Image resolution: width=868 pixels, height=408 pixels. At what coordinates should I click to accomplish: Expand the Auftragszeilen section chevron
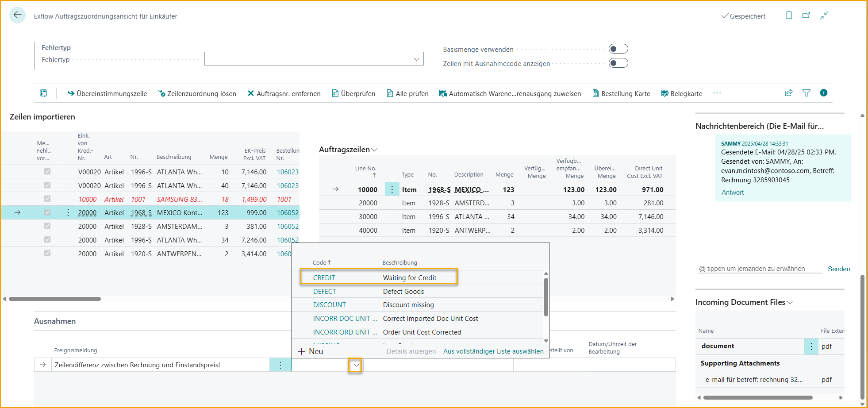(x=374, y=150)
